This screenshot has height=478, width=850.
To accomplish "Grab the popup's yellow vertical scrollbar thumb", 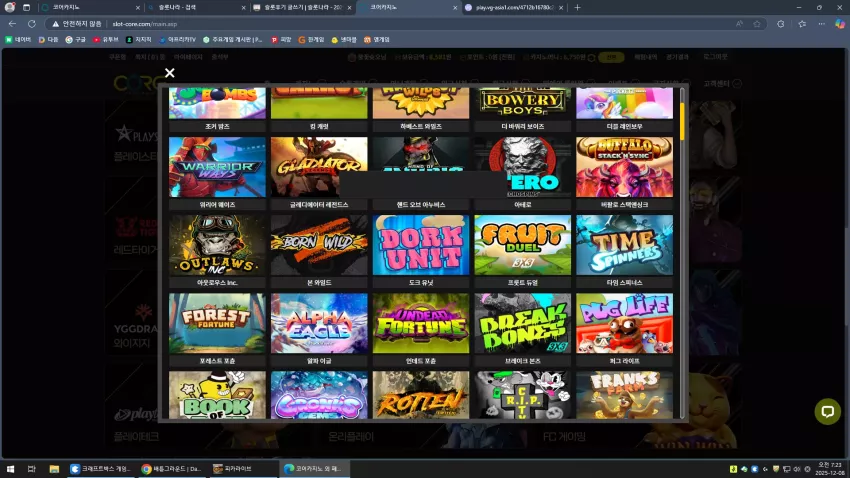I will [682, 120].
